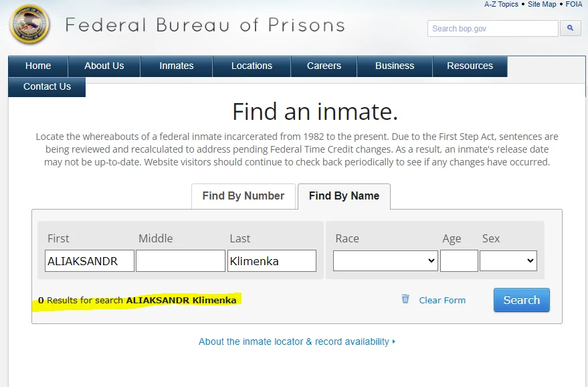Click the Bureau of Prisons seal logo
This screenshot has width=588, height=387.
[29, 24]
